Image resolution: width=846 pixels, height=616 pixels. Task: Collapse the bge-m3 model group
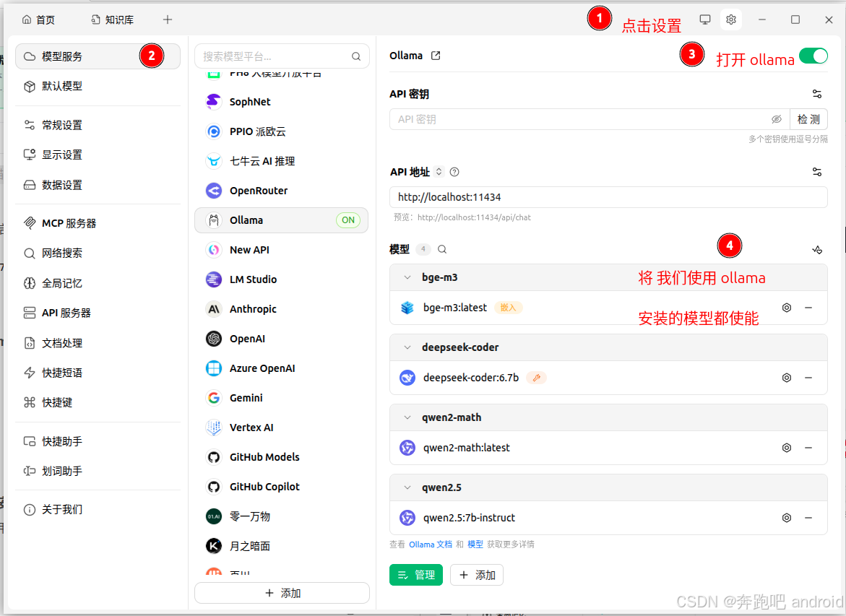[407, 277]
